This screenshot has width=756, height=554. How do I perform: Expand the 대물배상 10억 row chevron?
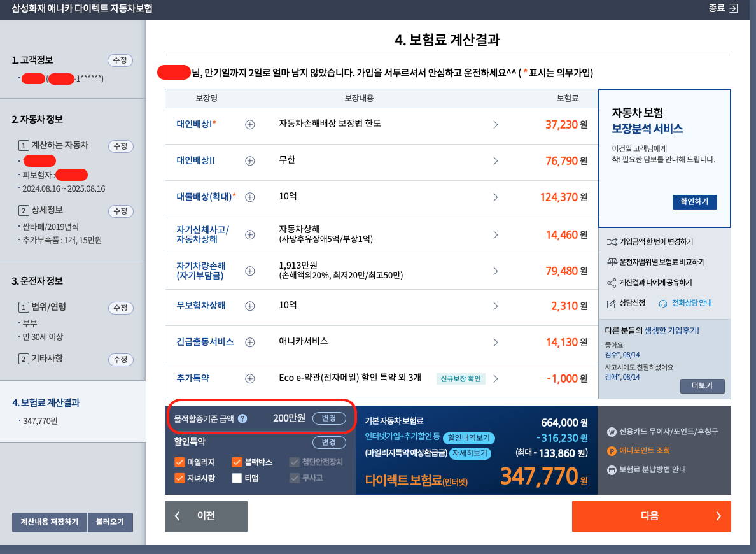point(495,197)
